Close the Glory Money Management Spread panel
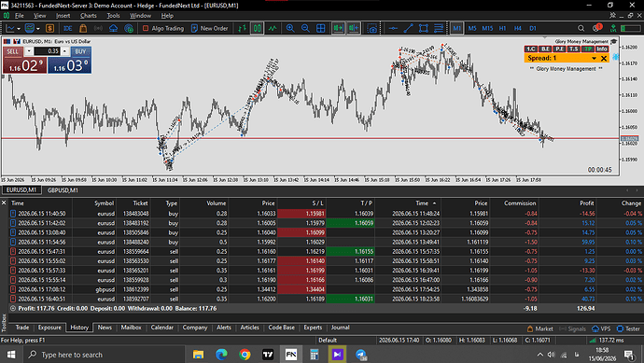The height and width of the screenshot is (363, 644). [604, 58]
